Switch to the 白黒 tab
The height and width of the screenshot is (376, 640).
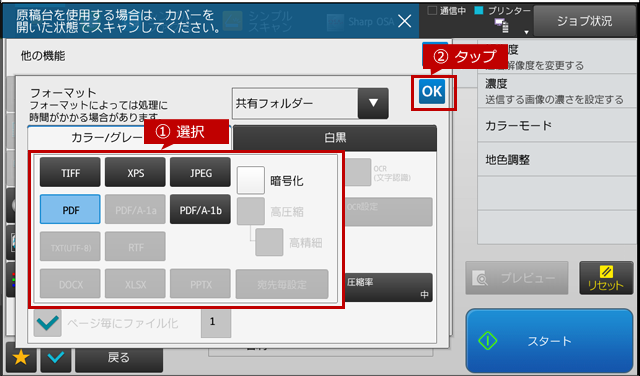click(335, 138)
